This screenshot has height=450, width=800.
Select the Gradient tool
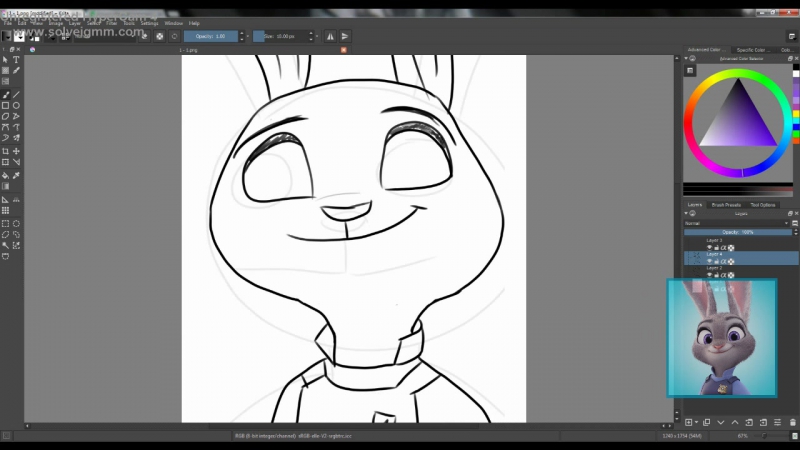pyautogui.click(x=6, y=186)
